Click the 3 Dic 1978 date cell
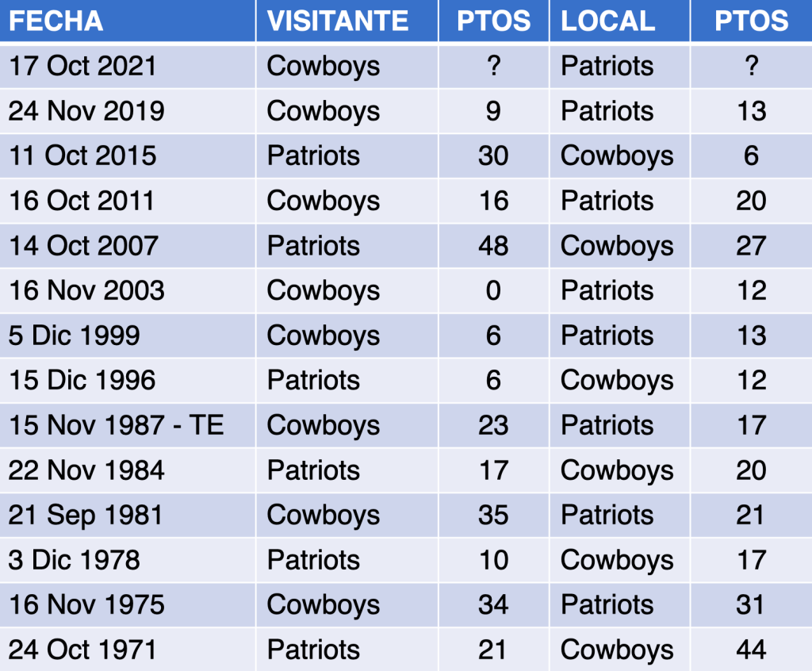The width and height of the screenshot is (812, 671). [x=75, y=560]
